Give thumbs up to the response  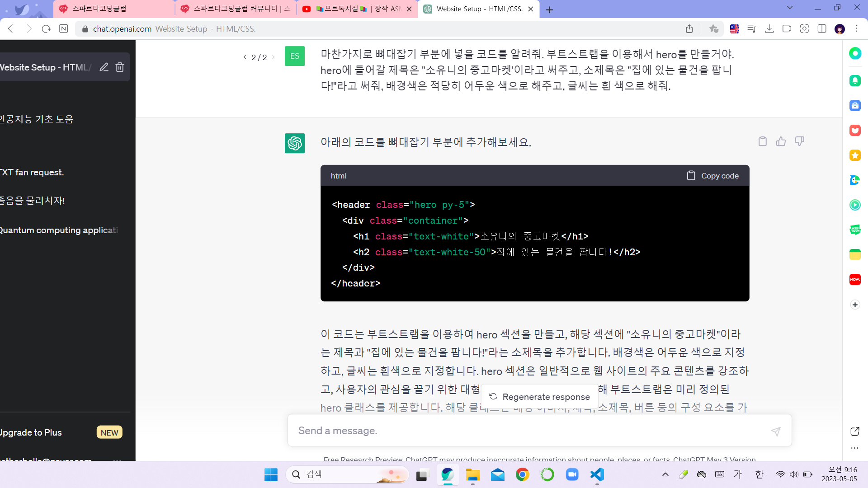click(x=781, y=141)
